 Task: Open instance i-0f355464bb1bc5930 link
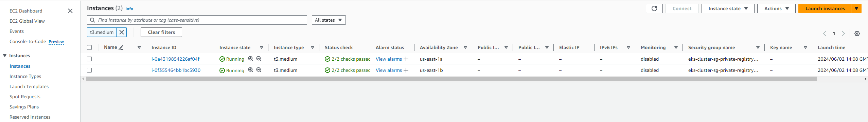[x=176, y=70]
